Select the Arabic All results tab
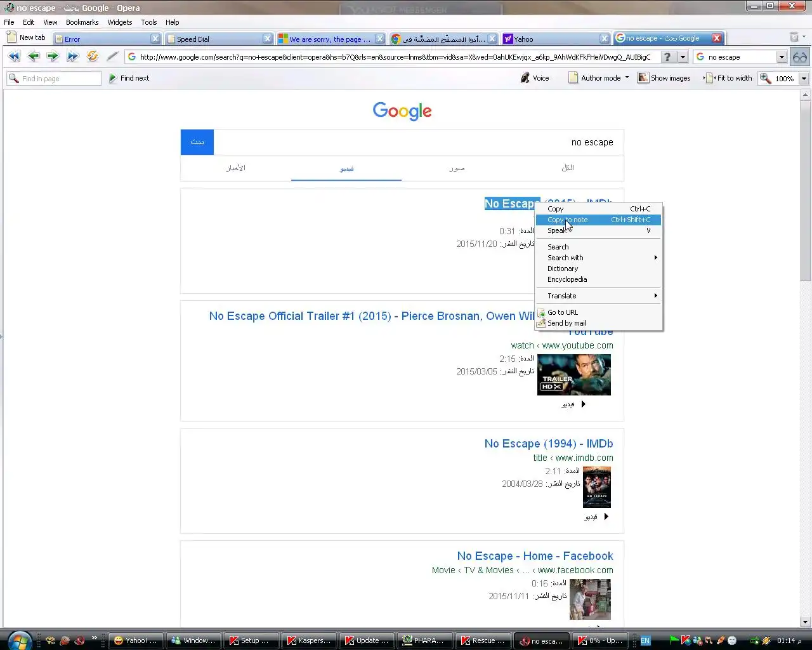812x650 pixels. pos(568,168)
